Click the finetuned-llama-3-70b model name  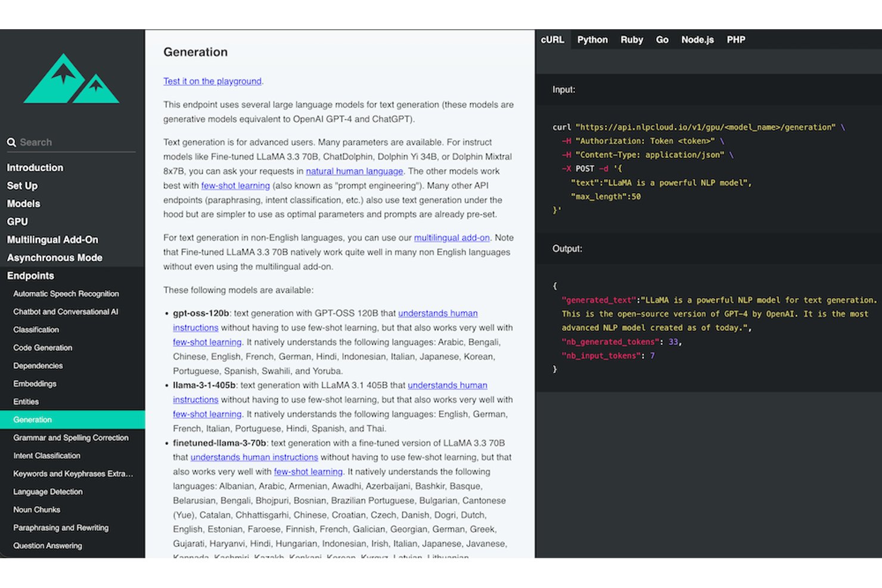[x=219, y=443]
